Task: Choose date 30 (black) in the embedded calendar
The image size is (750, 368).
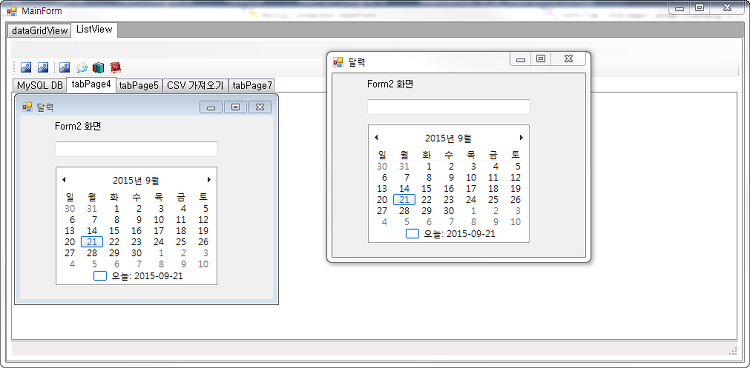Action: (137, 253)
